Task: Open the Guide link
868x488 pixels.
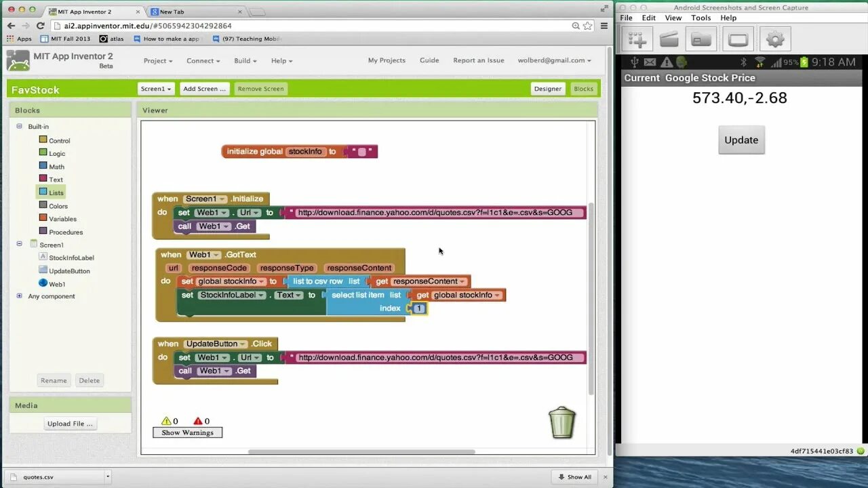Action: [429, 60]
